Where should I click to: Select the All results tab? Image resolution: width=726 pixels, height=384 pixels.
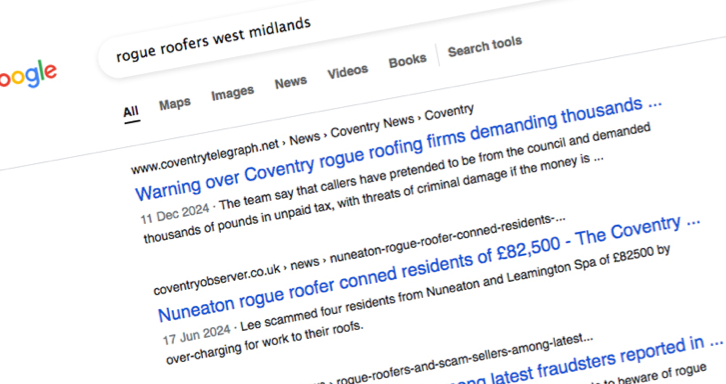point(131,112)
